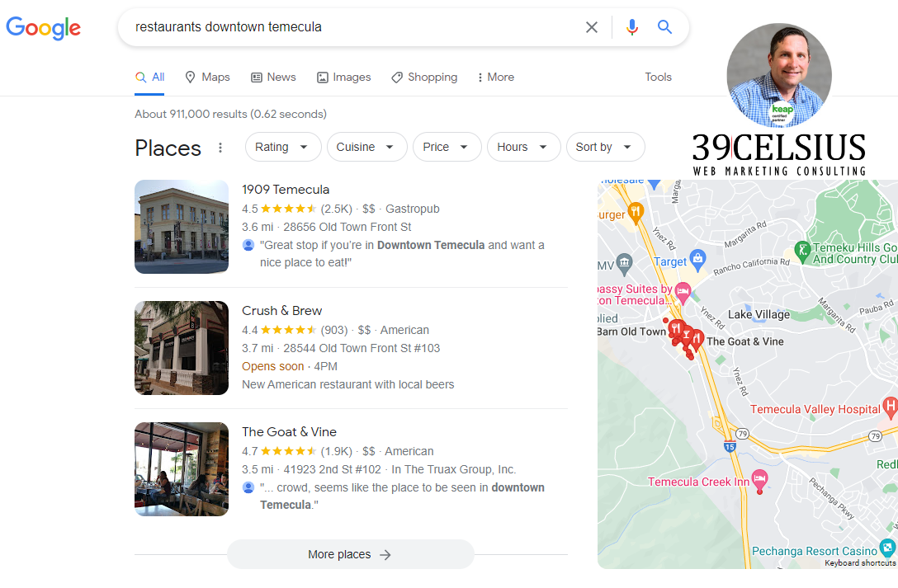Click the burger restaurant orange pin

point(636,213)
